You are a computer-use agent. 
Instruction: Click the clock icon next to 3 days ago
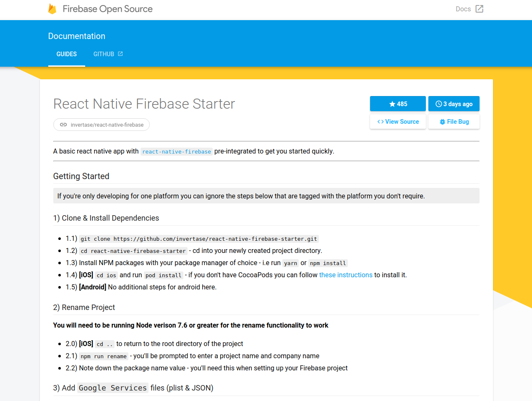(438, 104)
